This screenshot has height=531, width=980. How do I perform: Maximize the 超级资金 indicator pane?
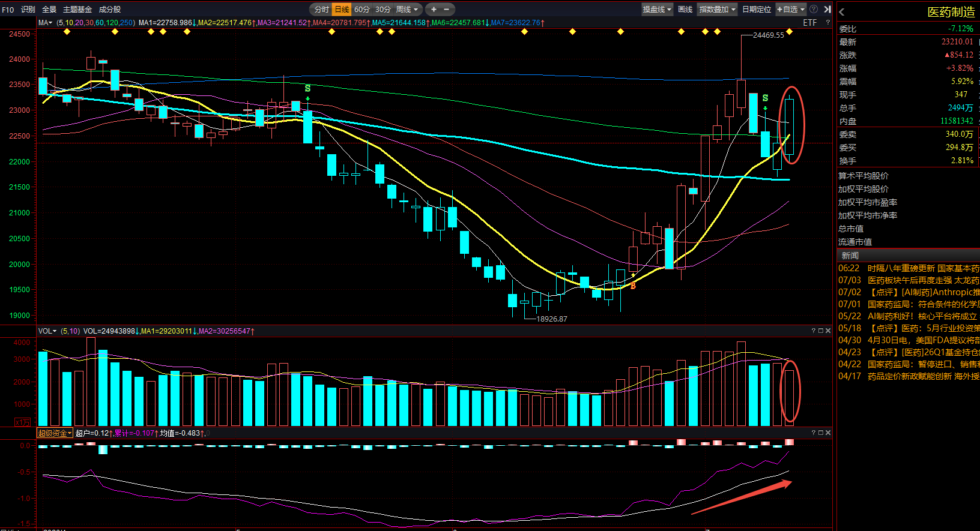tap(821, 433)
